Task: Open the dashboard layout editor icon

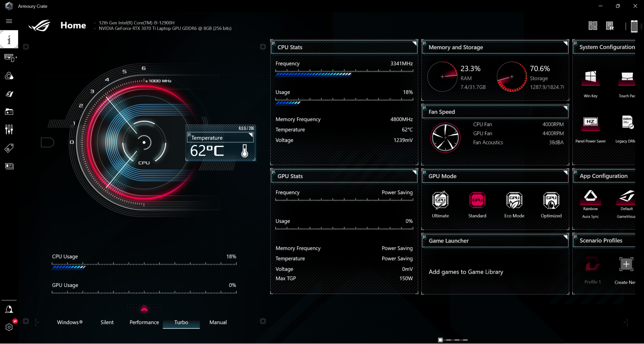Action: [593, 25]
